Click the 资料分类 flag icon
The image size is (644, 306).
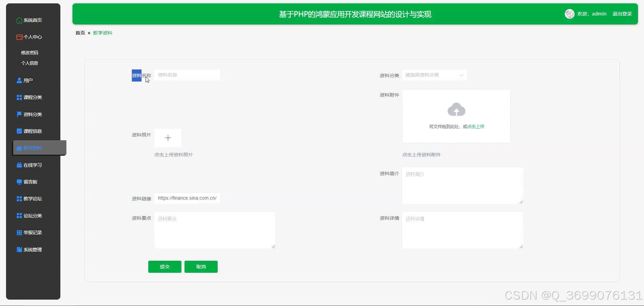19,114
